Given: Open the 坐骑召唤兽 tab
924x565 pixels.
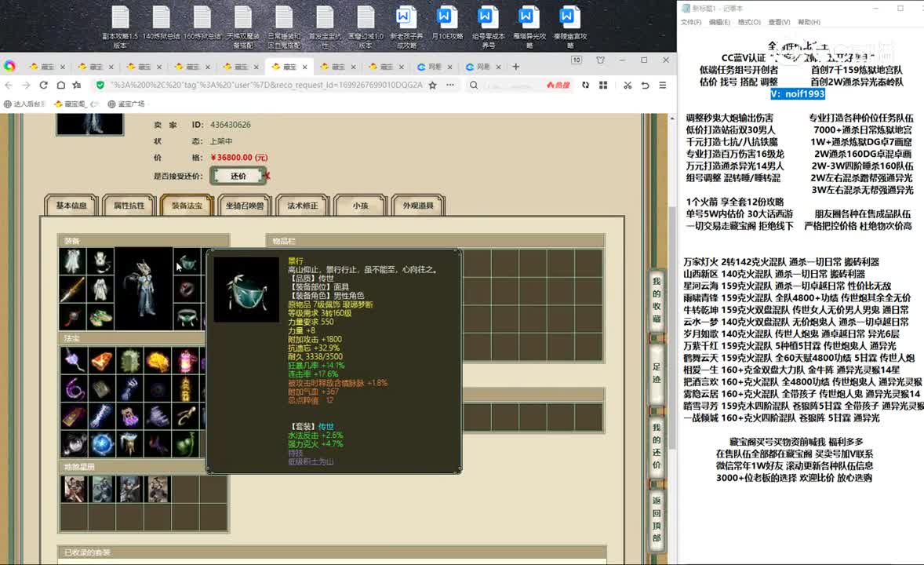Looking at the screenshot, I should tap(245, 206).
